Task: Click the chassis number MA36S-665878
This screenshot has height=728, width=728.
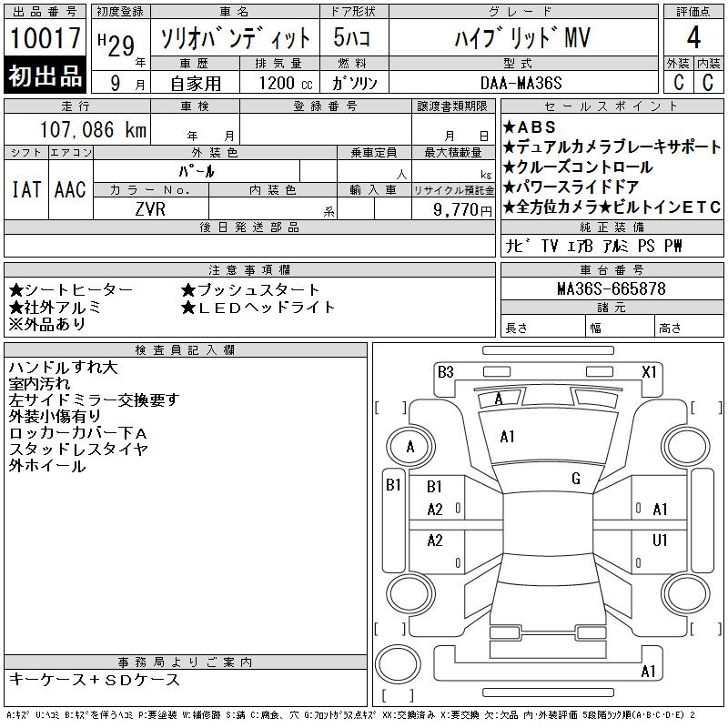Action: (612, 288)
